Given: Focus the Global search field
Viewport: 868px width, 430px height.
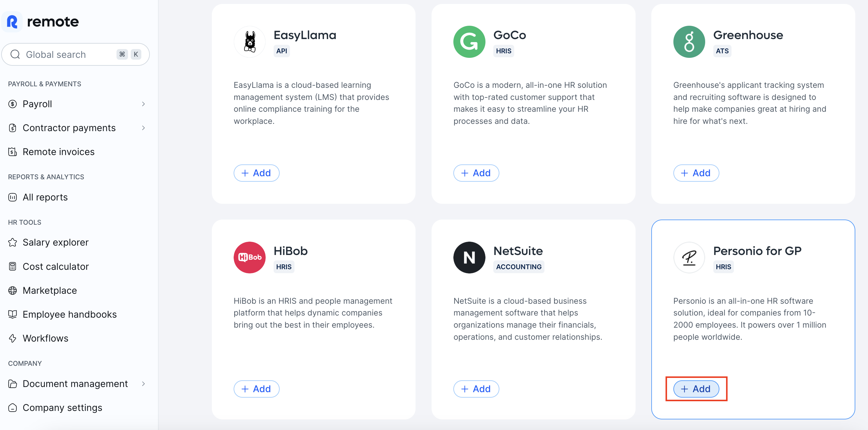Looking at the screenshot, I should pyautogui.click(x=76, y=54).
